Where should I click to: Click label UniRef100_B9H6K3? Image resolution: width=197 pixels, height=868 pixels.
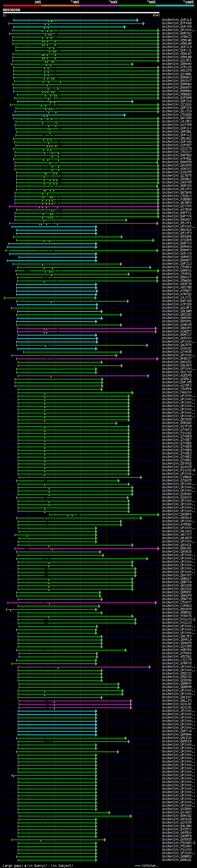click(x=177, y=78)
